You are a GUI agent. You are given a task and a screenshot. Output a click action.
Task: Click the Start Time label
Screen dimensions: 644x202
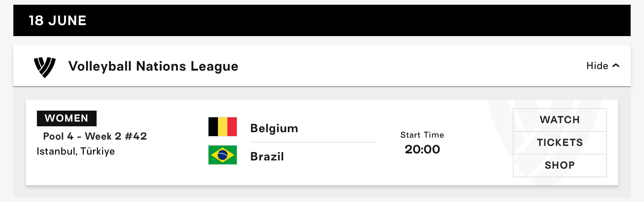[x=422, y=135]
